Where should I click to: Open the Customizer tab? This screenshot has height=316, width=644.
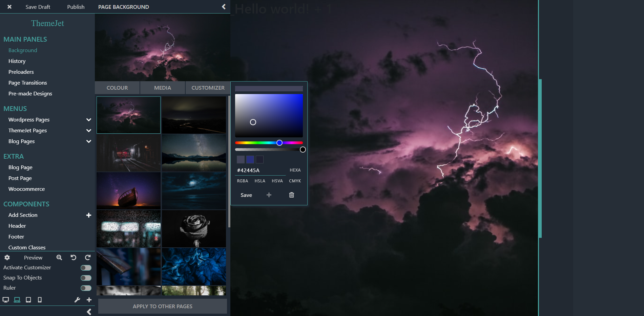point(208,88)
